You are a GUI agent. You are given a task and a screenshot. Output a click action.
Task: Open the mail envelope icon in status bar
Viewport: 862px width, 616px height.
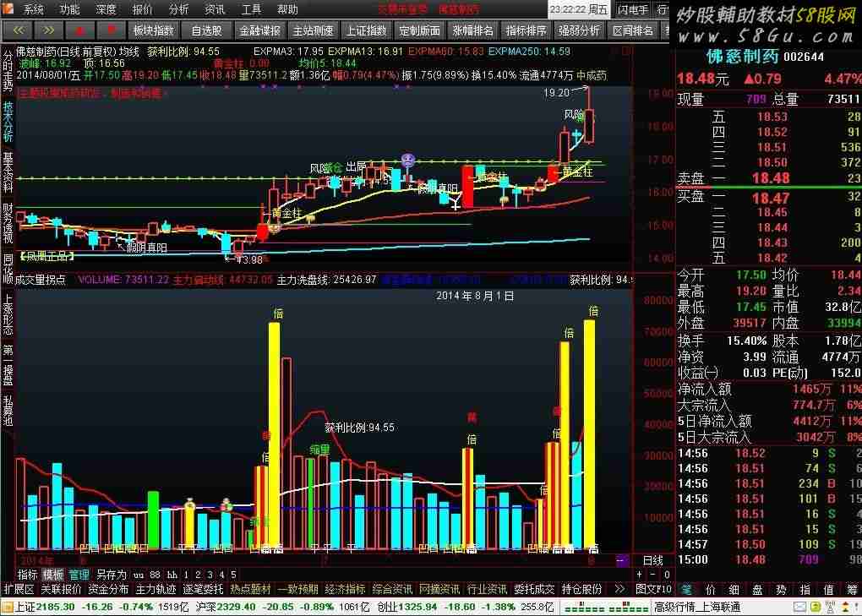pos(799,608)
